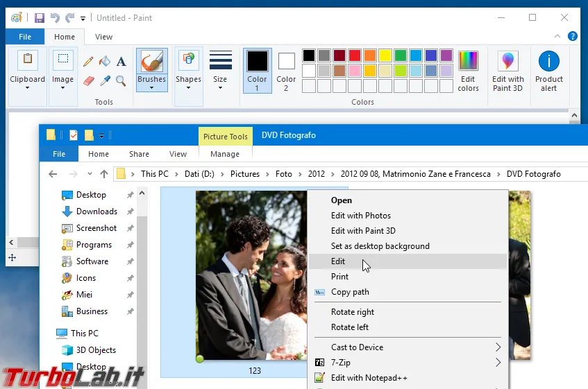Screen dimensions: 588x389
Task: Expand the Image dropdown arrow
Action: click(62, 88)
